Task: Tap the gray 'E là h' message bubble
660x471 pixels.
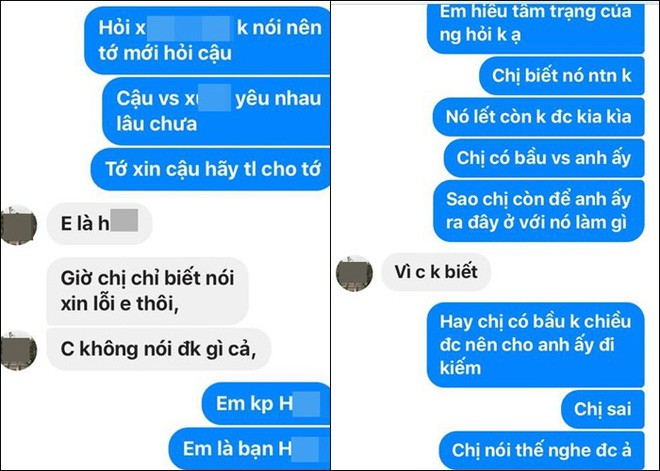Action: click(x=99, y=223)
